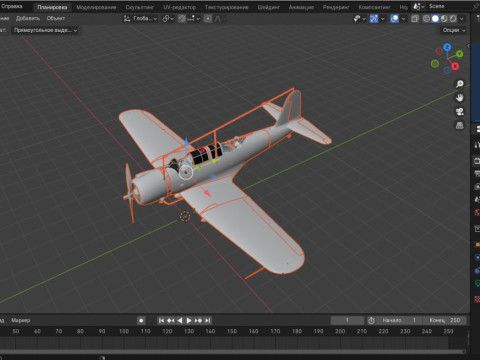Toggle perspective/orthographic grid icon

tap(460, 125)
